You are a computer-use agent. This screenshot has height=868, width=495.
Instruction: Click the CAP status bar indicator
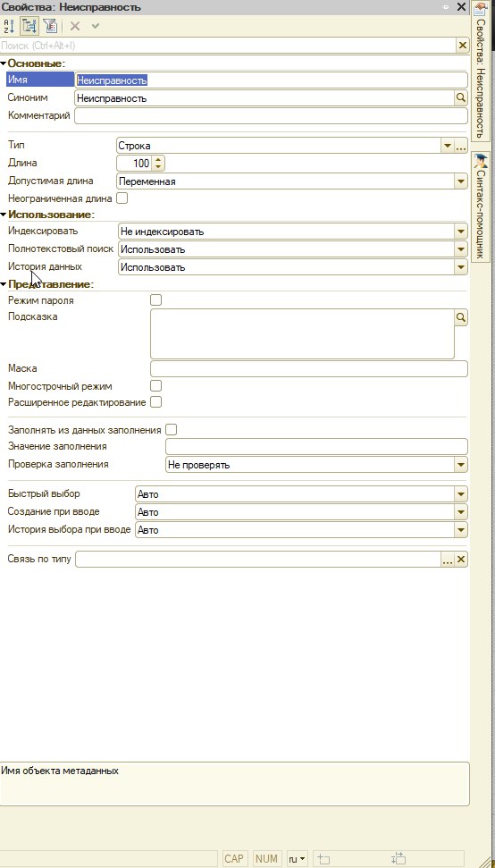click(x=234, y=859)
